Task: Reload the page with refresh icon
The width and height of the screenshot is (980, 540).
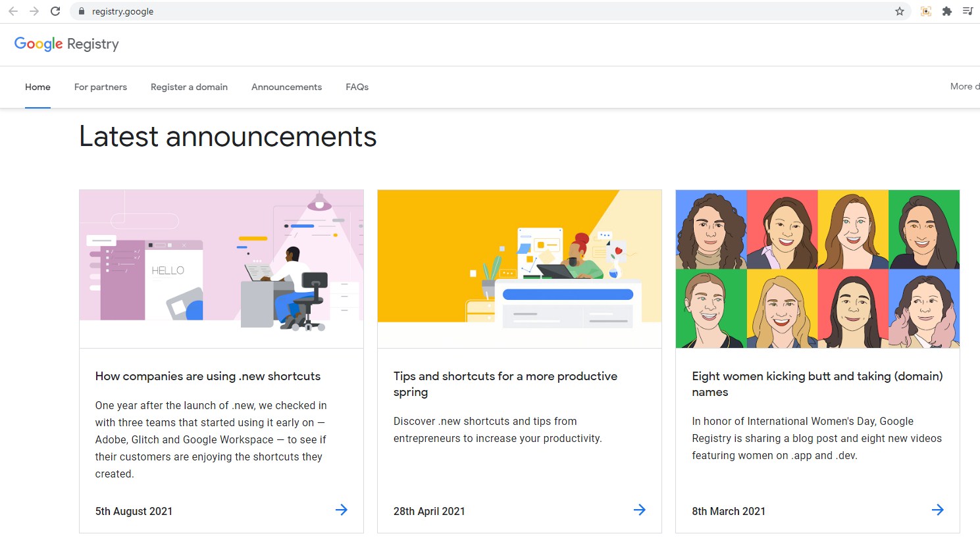Action: [x=55, y=11]
